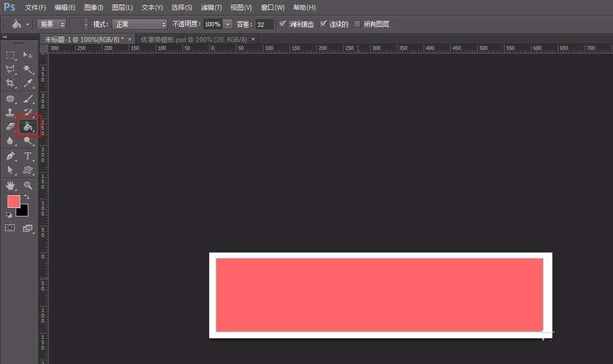Pick the Magic Wand tool

[x=28, y=69]
